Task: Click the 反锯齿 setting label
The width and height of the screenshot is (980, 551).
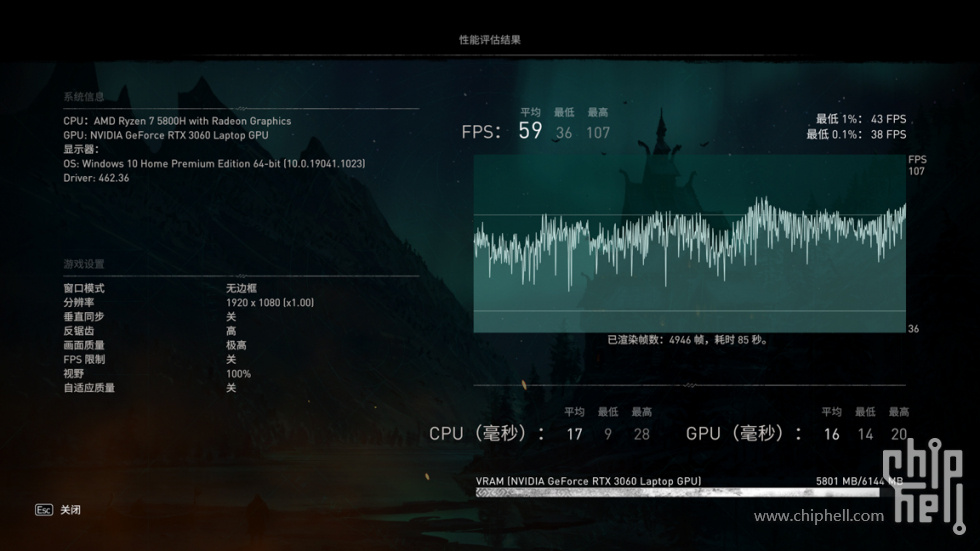Action: pyautogui.click(x=79, y=331)
